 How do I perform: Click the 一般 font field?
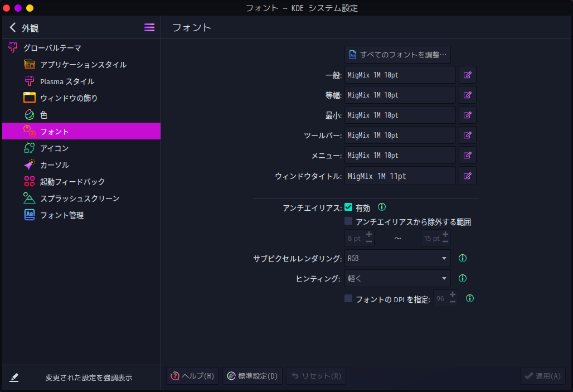point(400,75)
